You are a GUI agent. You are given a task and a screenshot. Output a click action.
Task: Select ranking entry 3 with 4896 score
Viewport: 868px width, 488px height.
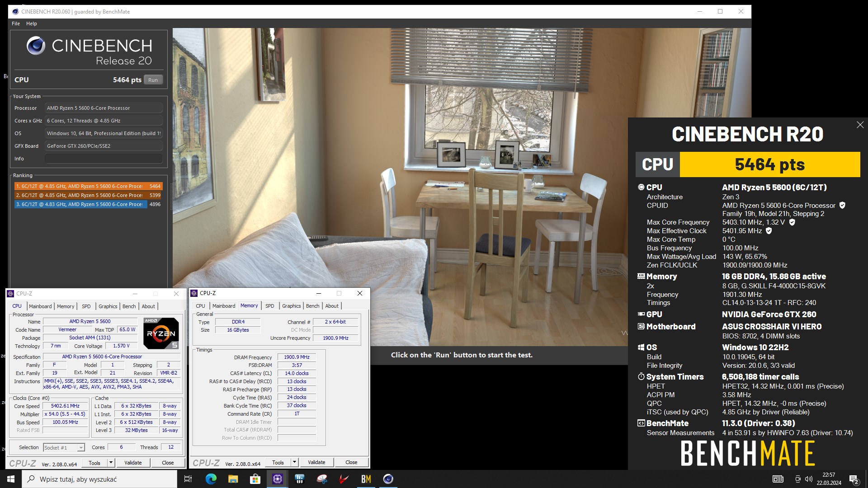click(x=88, y=204)
